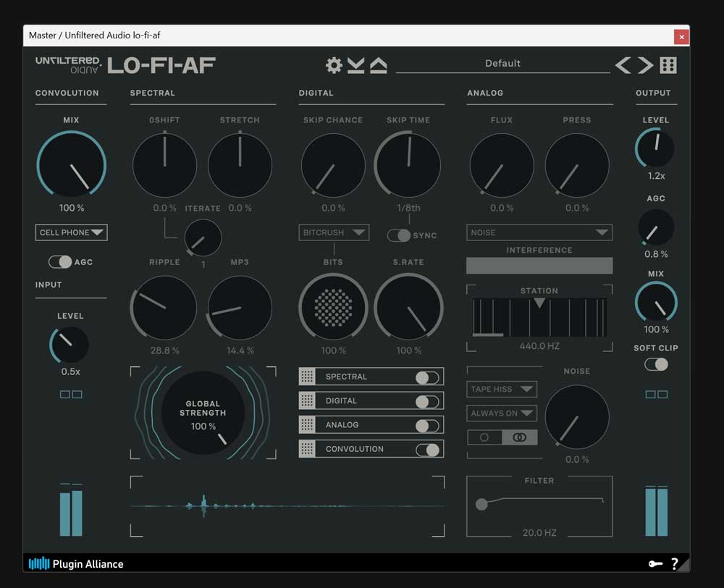This screenshot has height=588, width=724.
Task: Go to the previous preset arrow
Action: coord(623,66)
